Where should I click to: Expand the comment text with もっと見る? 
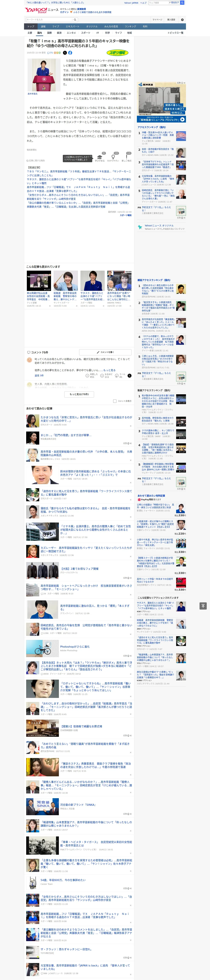109,370
